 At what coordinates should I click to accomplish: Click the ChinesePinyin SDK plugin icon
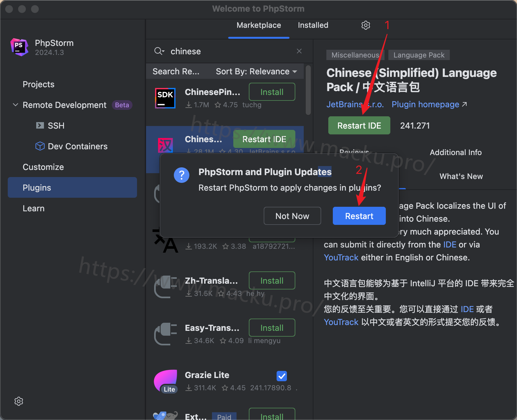(x=165, y=98)
